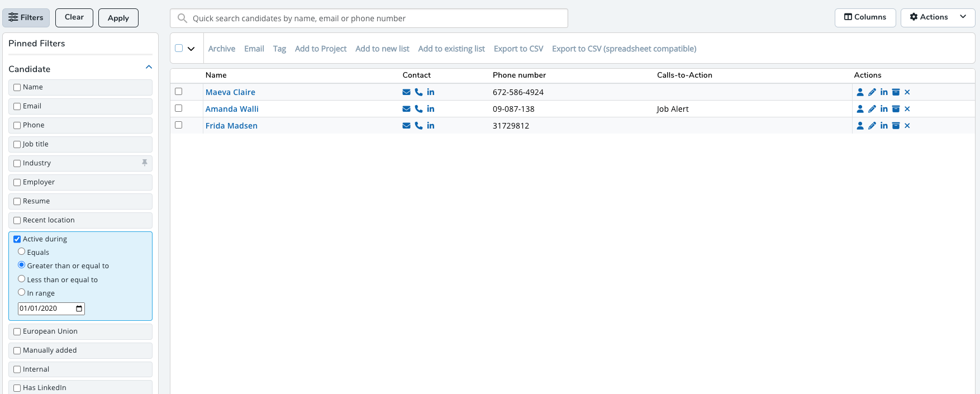Focus the quick search candidates field
This screenshot has width=980, height=394.
click(x=369, y=18)
